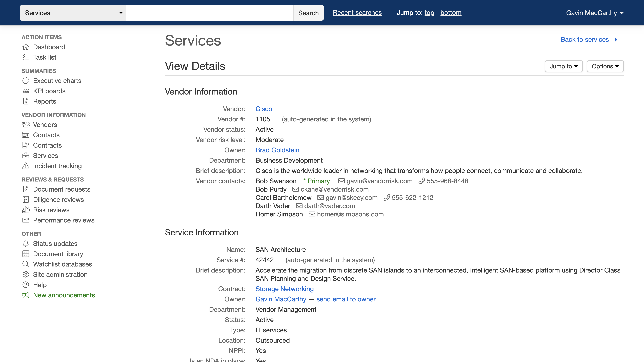Click the Executive charts pie icon
Image resolution: width=644 pixels, height=362 pixels.
[26, 81]
